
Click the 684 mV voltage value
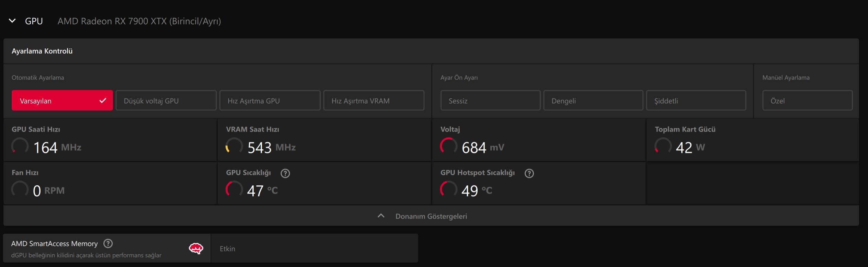(x=483, y=147)
